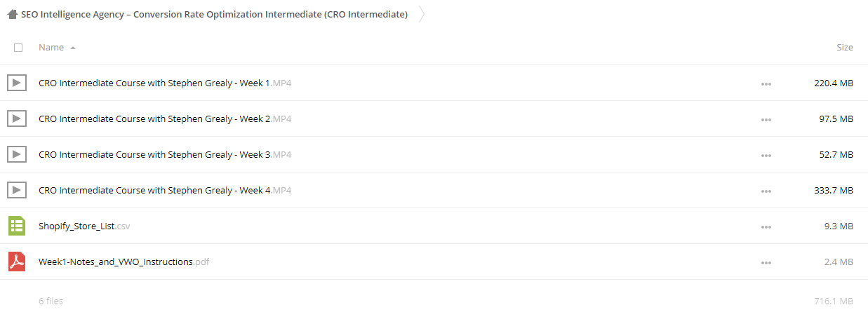Click the video icon for Week 4
Screen dimensions: 868x319
click(17, 190)
